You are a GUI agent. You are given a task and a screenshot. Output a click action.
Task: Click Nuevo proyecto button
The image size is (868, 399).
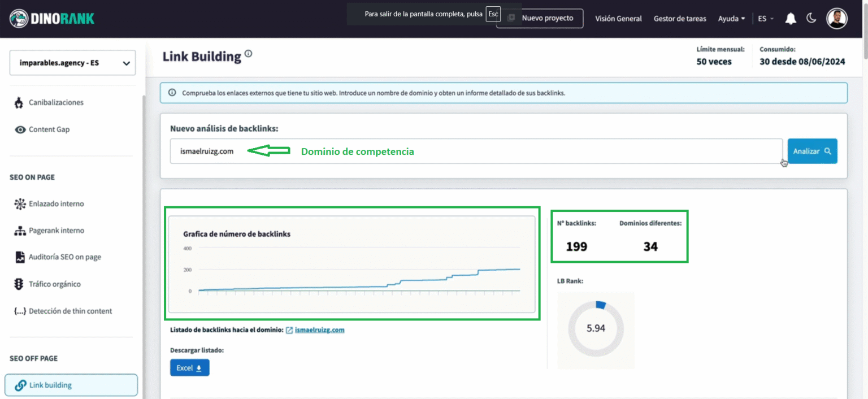click(540, 18)
